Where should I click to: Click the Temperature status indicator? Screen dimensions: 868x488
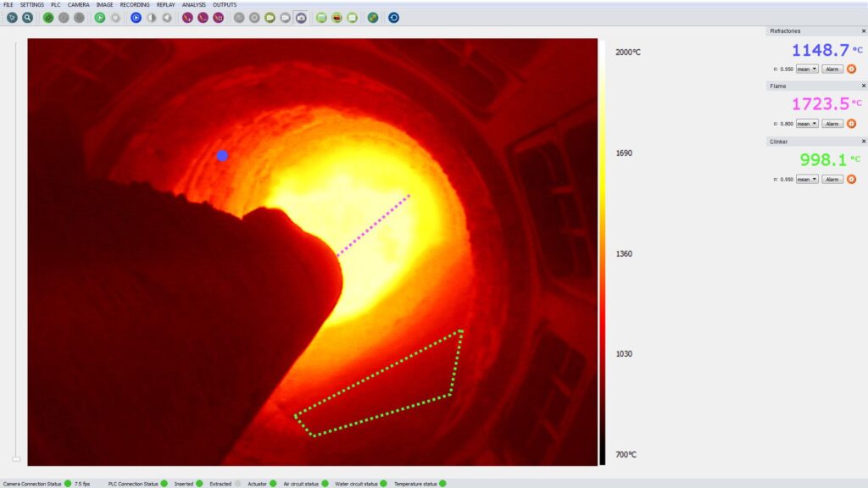[442, 484]
